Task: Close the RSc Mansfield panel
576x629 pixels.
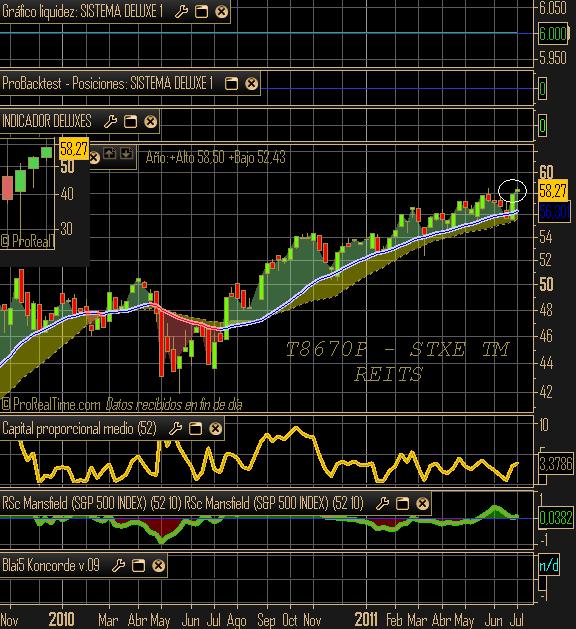Action: [422, 503]
